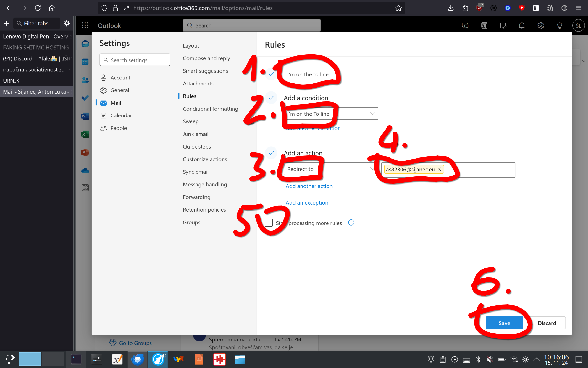Remove as82306@sijanec.eu recipient chip

tap(439, 169)
